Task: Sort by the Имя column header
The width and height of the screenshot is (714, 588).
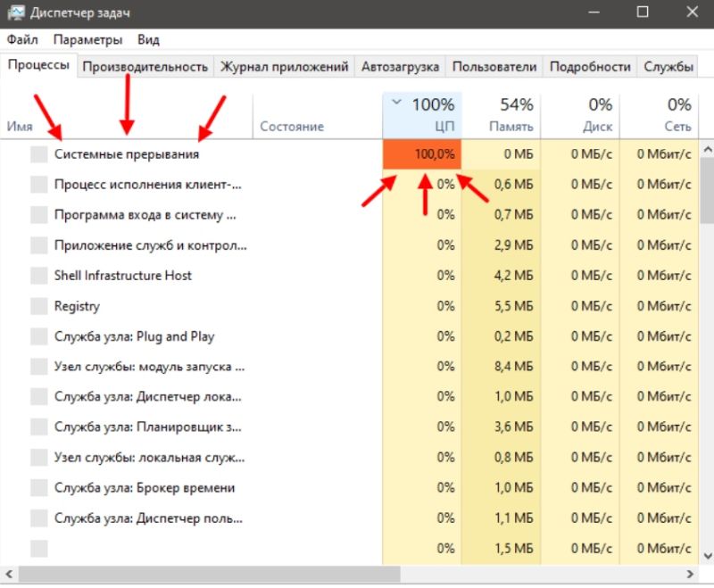Action: [x=127, y=115]
